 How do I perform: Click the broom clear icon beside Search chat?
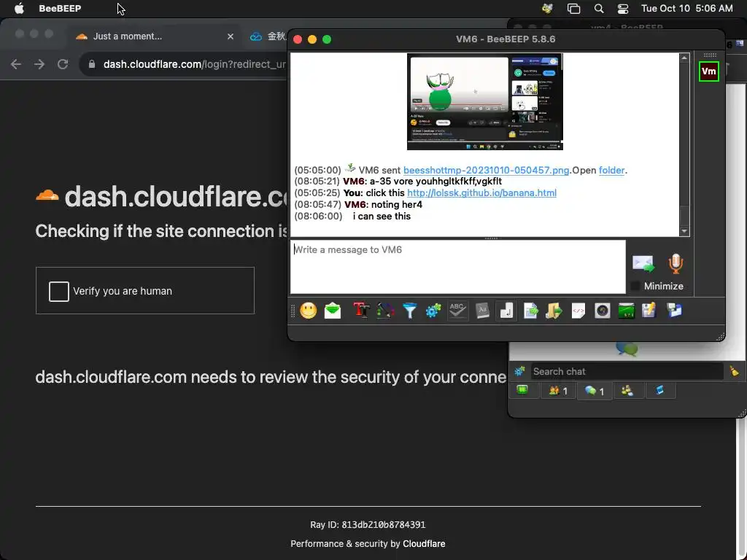tap(734, 371)
